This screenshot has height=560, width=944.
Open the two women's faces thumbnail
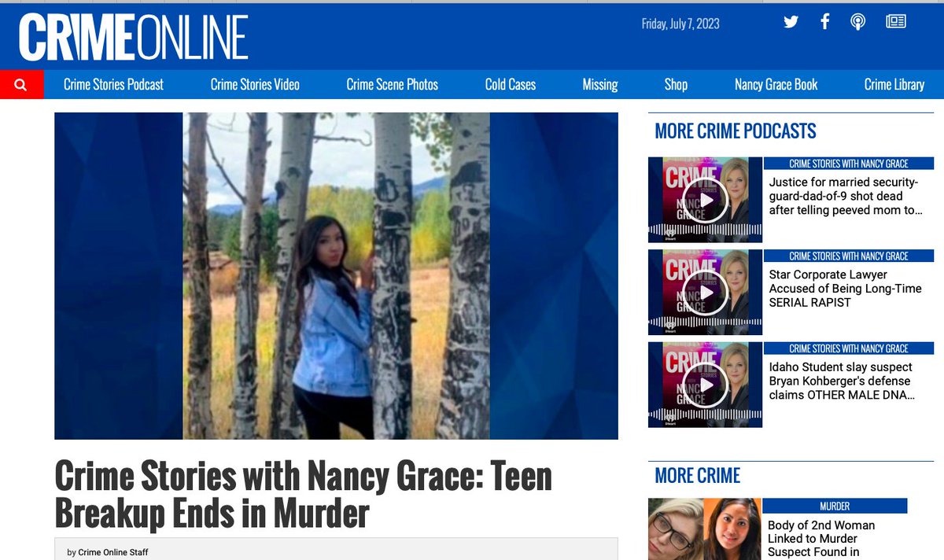click(x=705, y=529)
